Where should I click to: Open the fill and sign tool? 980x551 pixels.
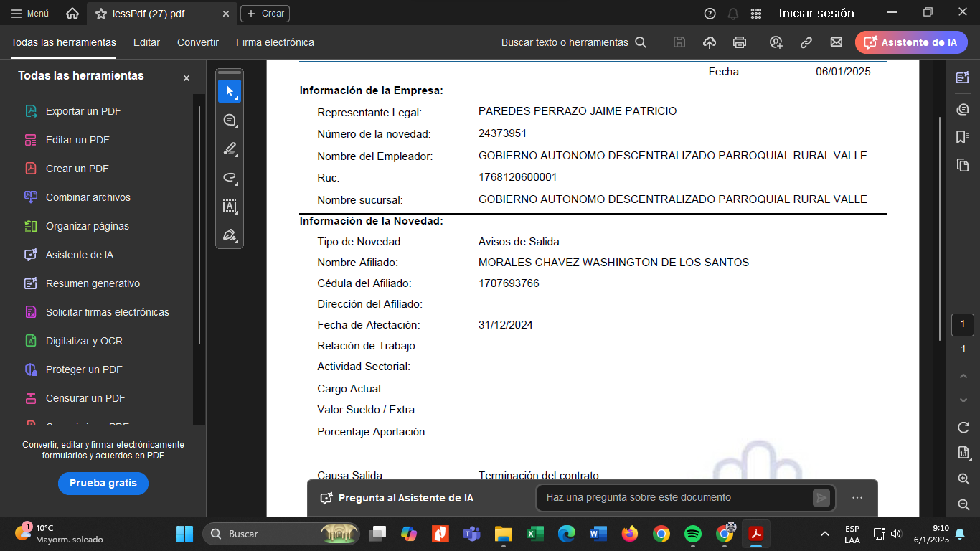pyautogui.click(x=230, y=235)
